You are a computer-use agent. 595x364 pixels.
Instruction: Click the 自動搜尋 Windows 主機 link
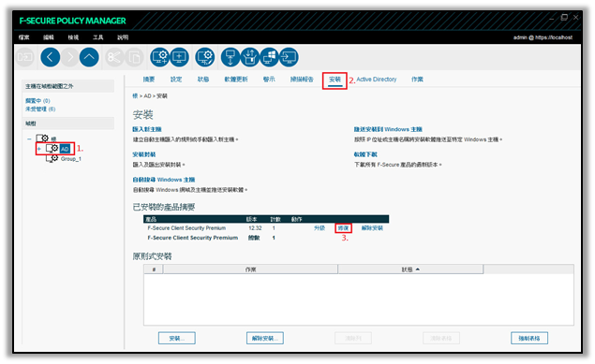click(x=164, y=180)
